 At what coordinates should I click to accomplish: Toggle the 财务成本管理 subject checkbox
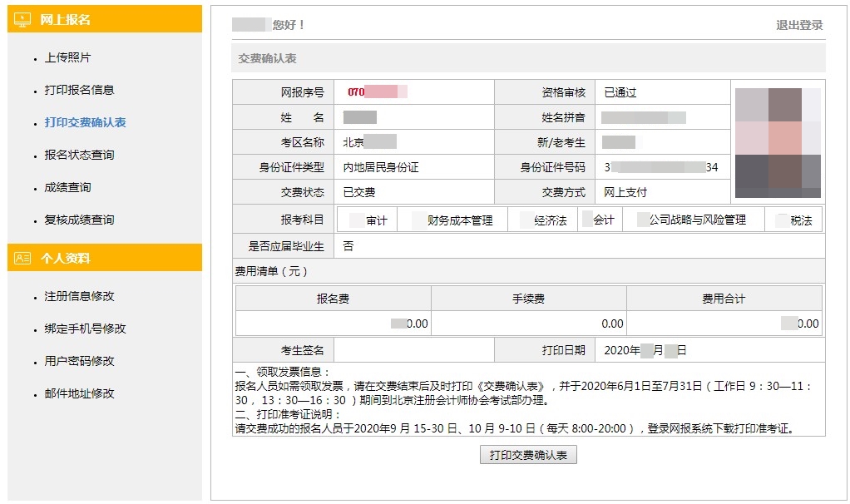click(x=418, y=219)
